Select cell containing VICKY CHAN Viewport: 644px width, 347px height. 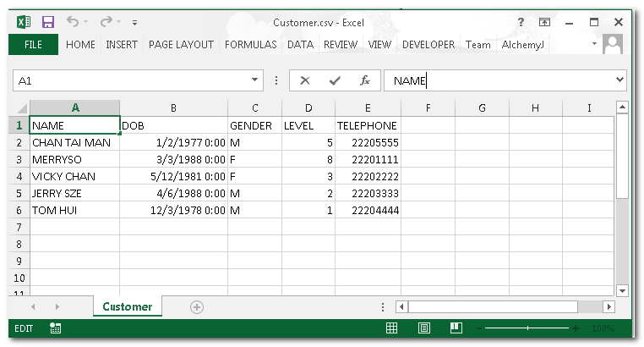pyautogui.click(x=74, y=177)
